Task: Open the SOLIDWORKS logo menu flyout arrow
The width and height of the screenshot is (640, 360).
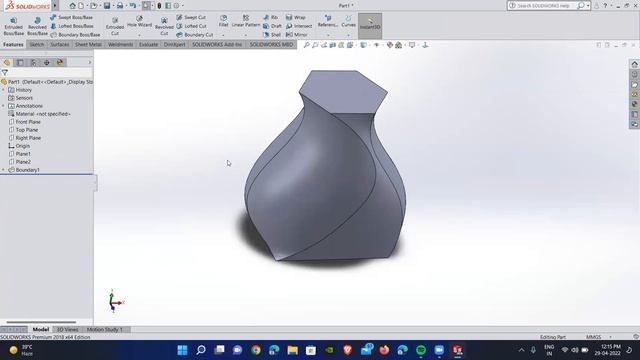Action: pyautogui.click(x=55, y=6)
